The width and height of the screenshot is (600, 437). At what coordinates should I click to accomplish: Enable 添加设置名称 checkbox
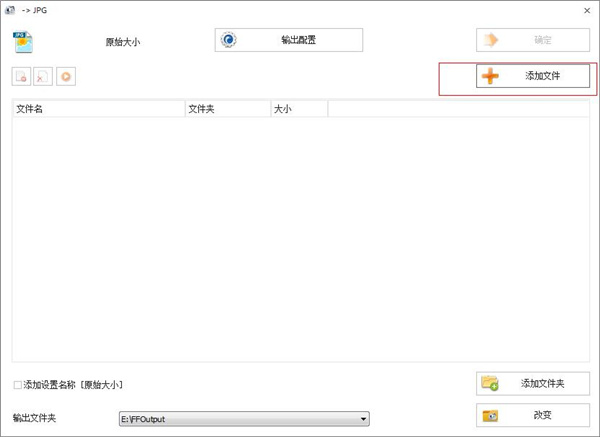click(x=18, y=385)
